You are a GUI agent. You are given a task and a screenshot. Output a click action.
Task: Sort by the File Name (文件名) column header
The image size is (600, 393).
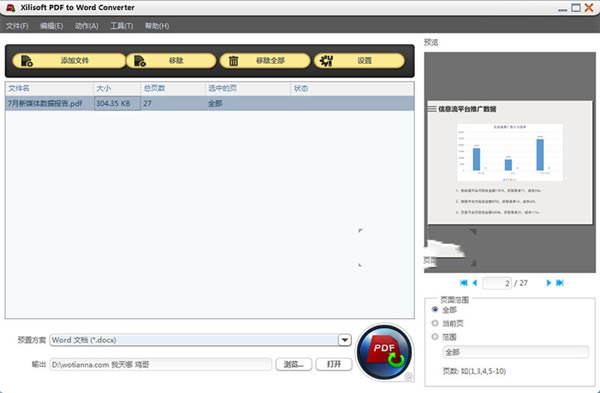[x=49, y=88]
